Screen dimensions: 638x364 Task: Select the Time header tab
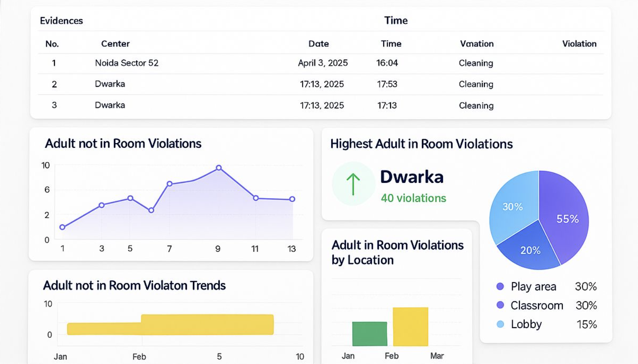click(395, 21)
